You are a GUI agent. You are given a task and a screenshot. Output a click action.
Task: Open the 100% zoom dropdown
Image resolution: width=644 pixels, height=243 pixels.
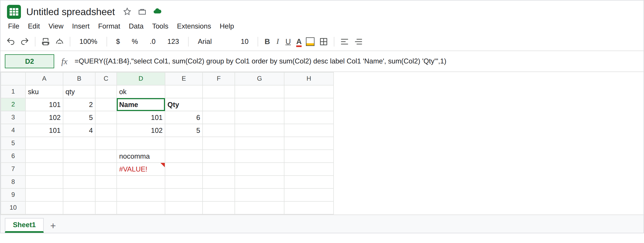(88, 42)
